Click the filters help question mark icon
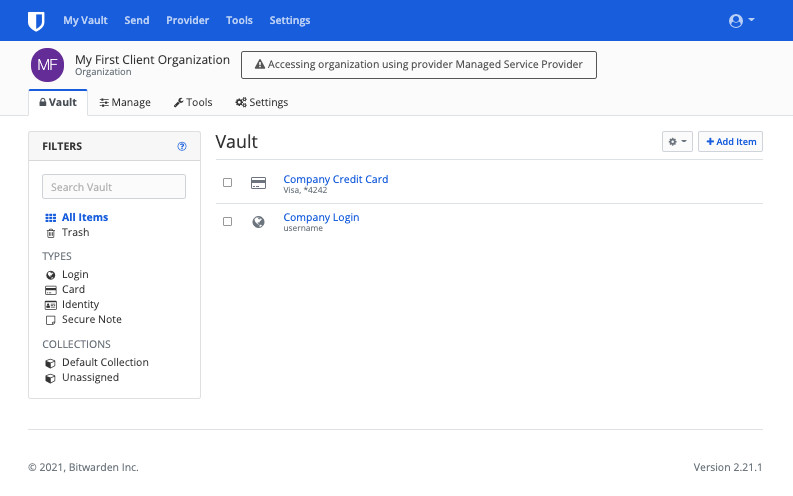 (182, 146)
